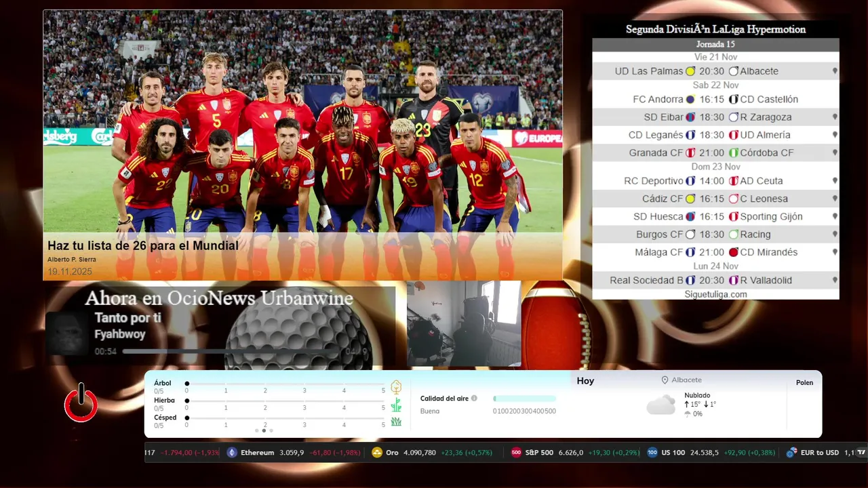This screenshot has height=488, width=868.
Task: Click the S&P 500 ticker entry name
Action: coord(539,453)
